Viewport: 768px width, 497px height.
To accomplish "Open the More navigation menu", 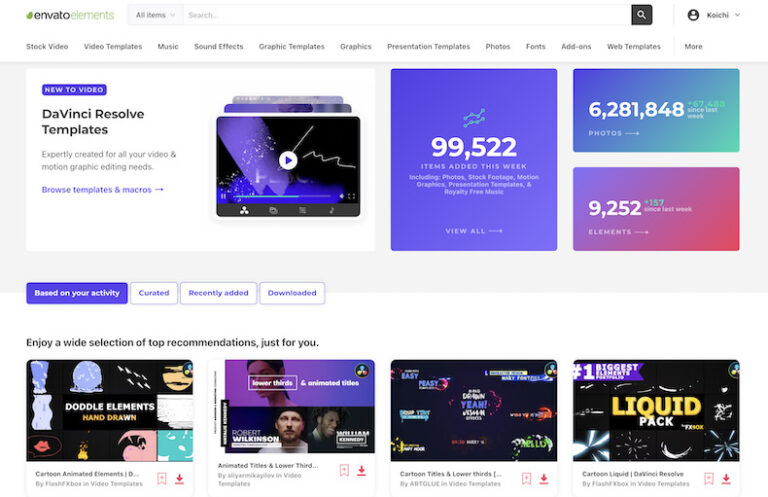I will [693, 46].
